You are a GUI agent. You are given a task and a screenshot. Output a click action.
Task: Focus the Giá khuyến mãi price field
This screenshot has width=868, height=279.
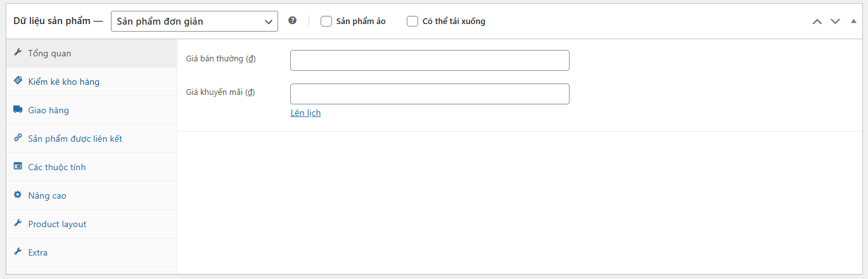click(430, 94)
